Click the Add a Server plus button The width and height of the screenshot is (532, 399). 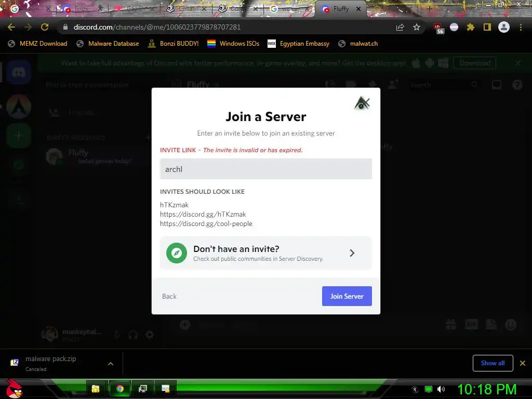[19, 136]
